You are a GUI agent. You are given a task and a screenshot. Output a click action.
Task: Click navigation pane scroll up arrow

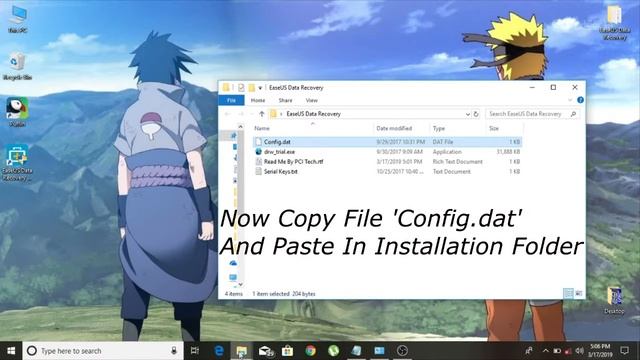(240, 127)
